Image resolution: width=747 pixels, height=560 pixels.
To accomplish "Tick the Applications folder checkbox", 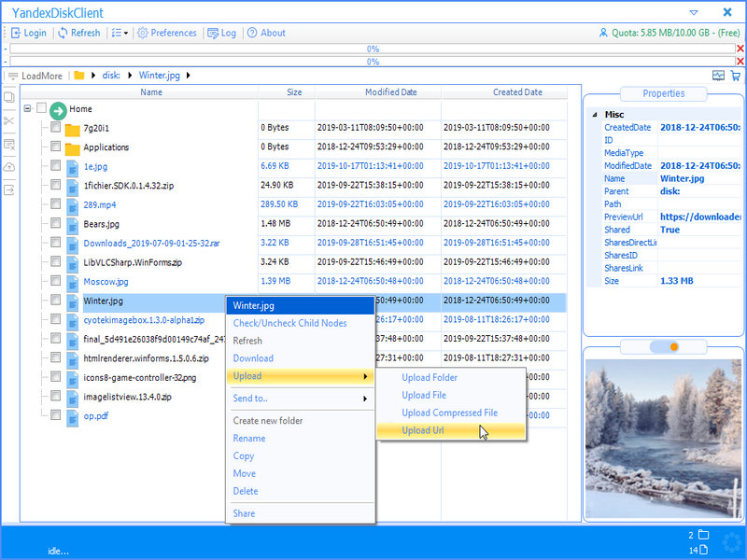I will [x=56, y=146].
